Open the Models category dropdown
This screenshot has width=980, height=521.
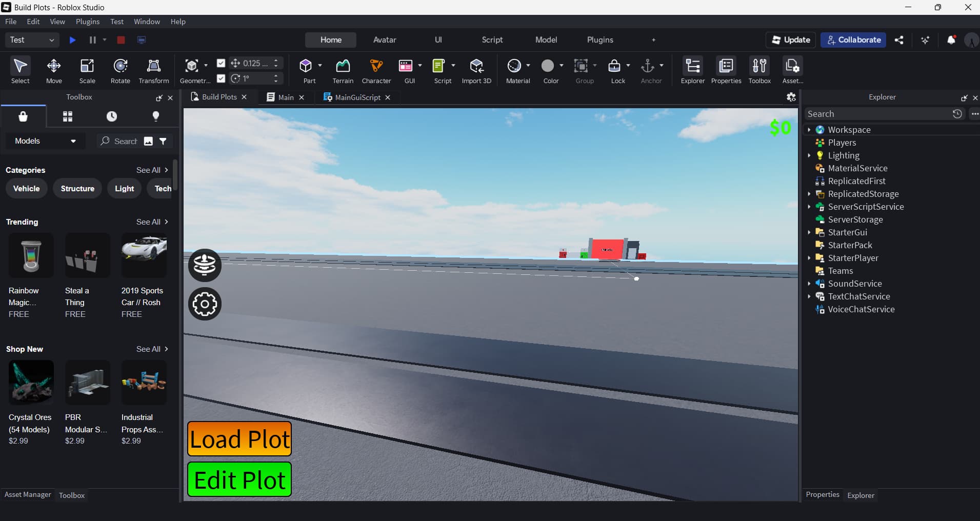point(45,141)
